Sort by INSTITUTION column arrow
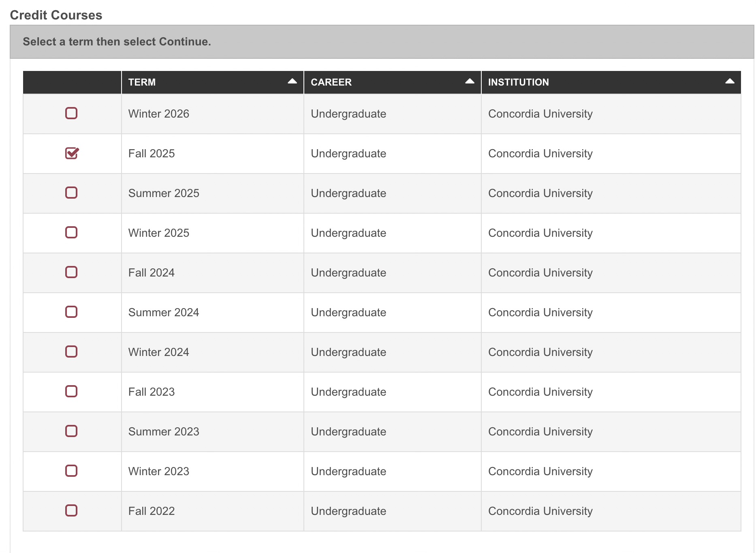The height and width of the screenshot is (553, 756). [x=730, y=81]
